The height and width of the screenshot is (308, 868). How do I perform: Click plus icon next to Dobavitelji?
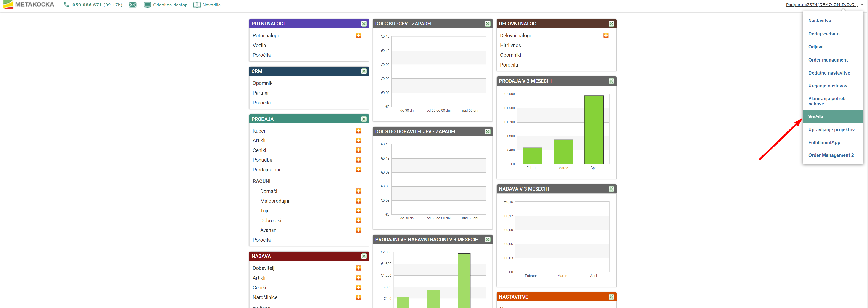click(x=359, y=268)
